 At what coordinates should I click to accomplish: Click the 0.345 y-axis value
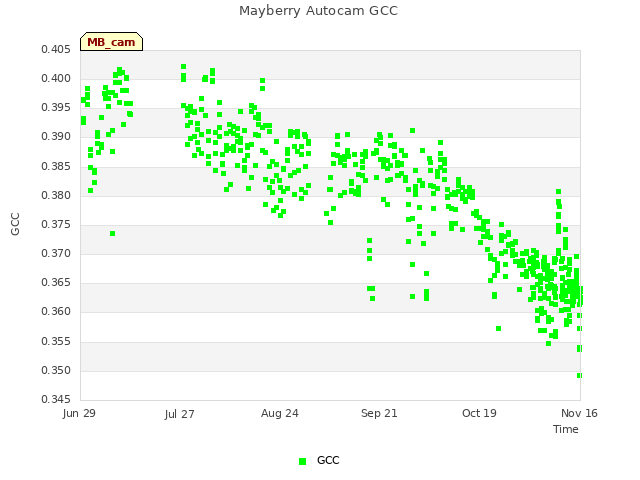coord(56,399)
